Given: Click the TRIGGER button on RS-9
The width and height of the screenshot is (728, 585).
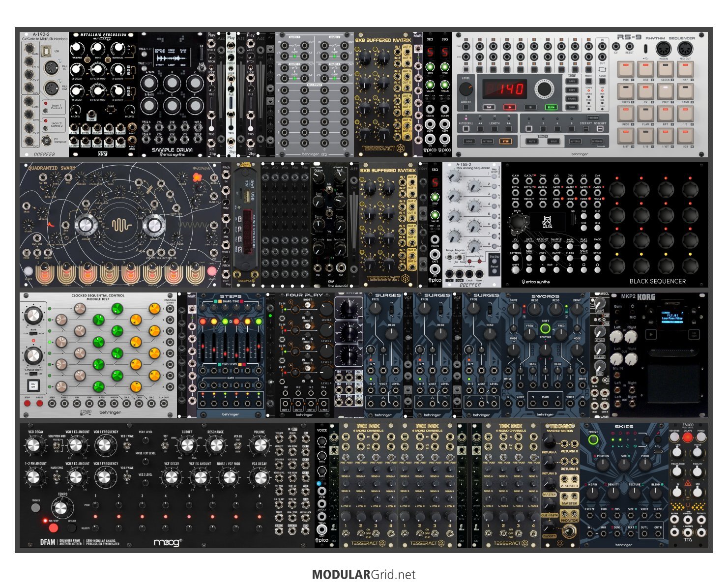Looking at the screenshot, I should 593,118.
